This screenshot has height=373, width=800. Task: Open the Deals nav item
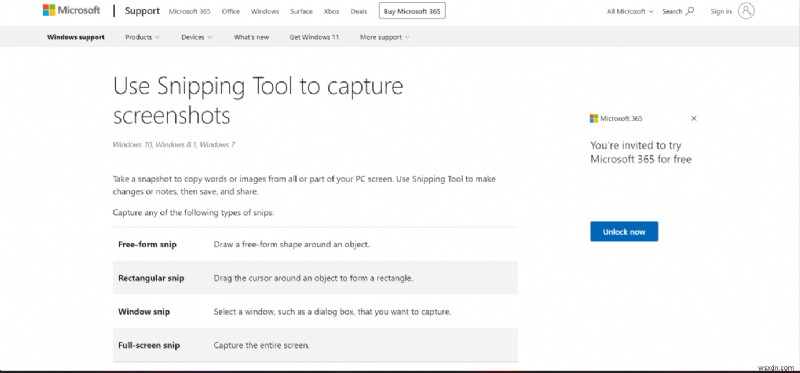[359, 11]
